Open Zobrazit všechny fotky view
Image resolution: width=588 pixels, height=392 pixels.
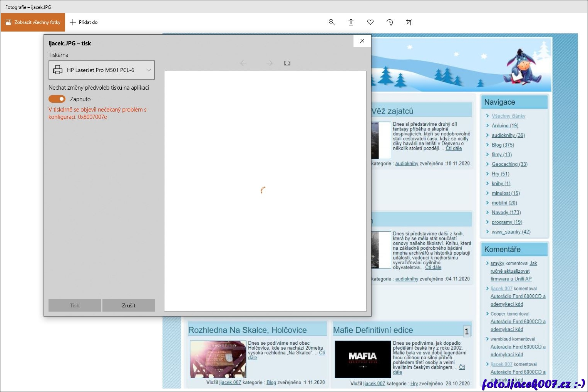[33, 22]
